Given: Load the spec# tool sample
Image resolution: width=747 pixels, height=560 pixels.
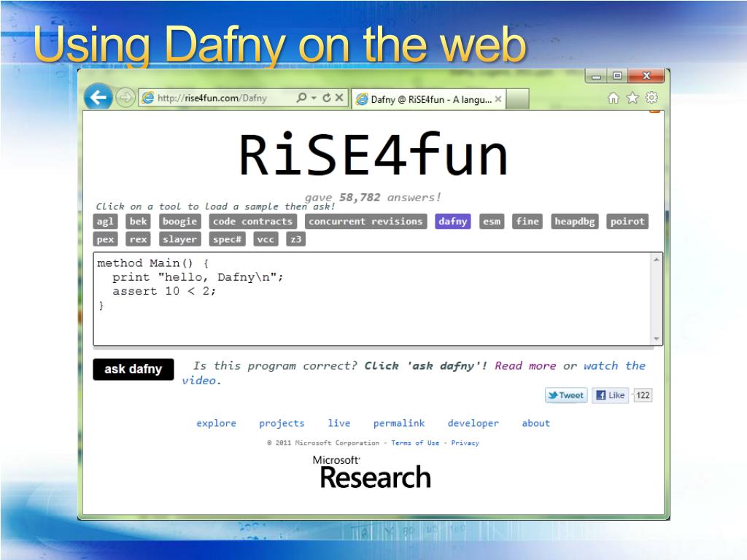Looking at the screenshot, I should [228, 239].
